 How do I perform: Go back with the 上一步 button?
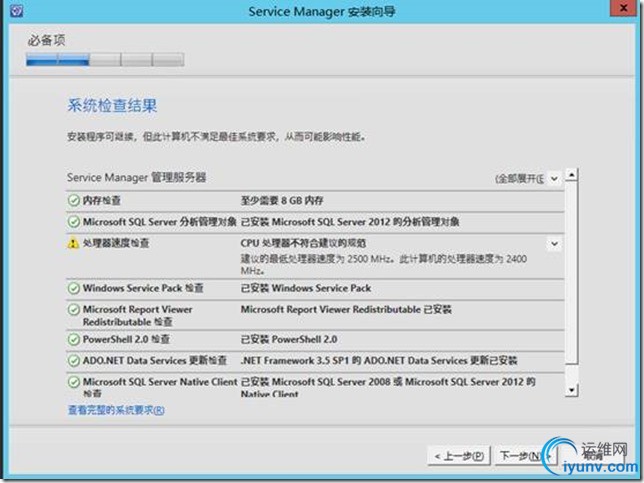(459, 456)
